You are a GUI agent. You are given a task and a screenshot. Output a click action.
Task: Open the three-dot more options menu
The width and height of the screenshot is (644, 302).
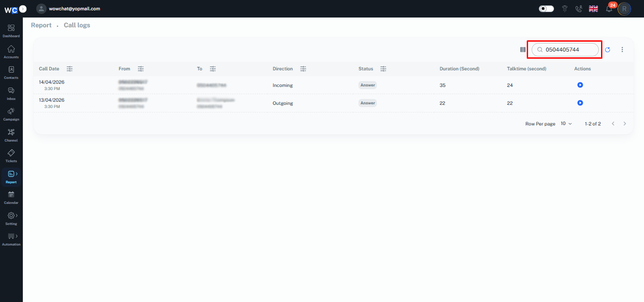(622, 50)
